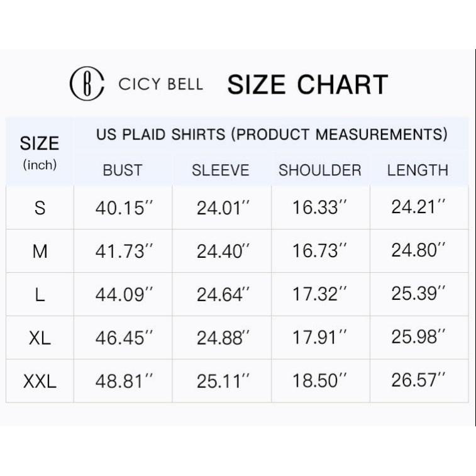Click the 18.50" shoulder value for XXL

pyautogui.click(x=320, y=380)
